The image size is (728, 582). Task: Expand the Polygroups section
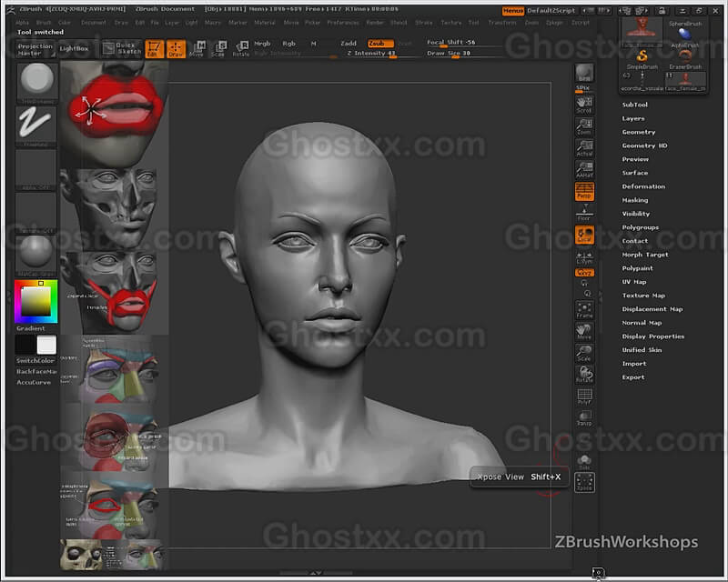[x=641, y=227]
